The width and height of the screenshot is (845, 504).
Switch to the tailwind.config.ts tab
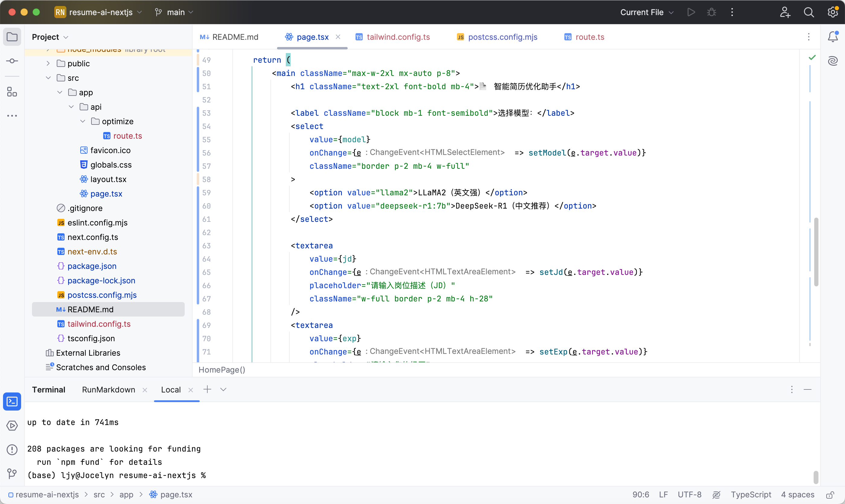(398, 37)
